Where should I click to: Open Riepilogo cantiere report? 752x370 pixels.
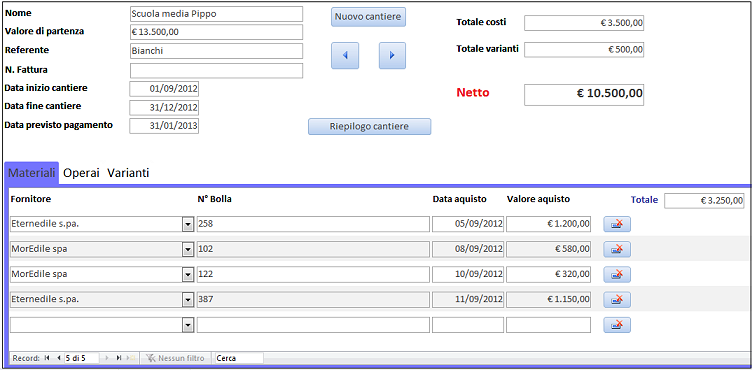click(369, 127)
